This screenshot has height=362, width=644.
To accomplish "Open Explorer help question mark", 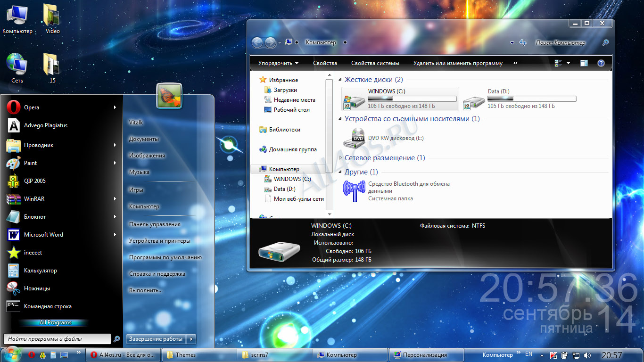I will click(601, 63).
